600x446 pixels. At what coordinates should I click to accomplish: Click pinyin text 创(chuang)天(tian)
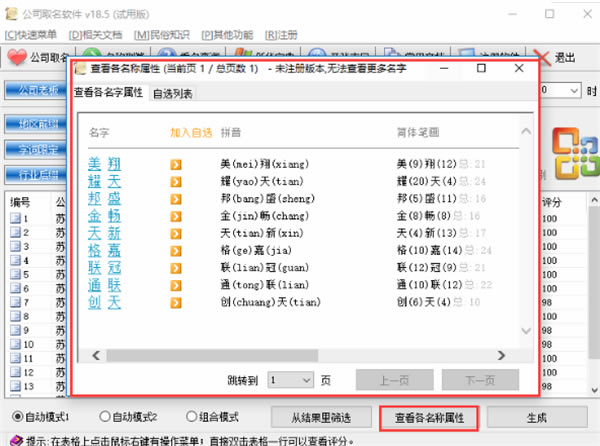click(x=271, y=303)
